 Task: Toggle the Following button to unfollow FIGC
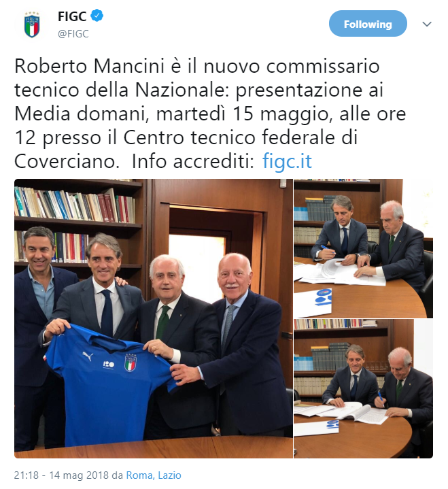(368, 24)
